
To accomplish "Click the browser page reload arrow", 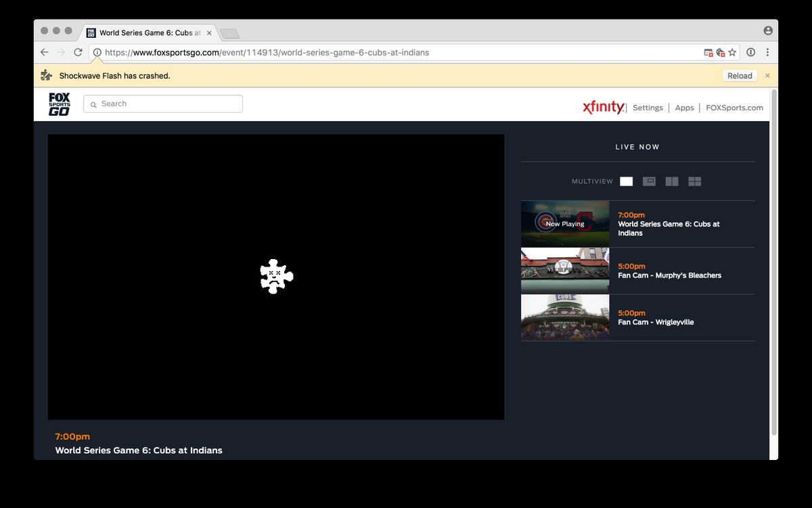I will point(78,52).
